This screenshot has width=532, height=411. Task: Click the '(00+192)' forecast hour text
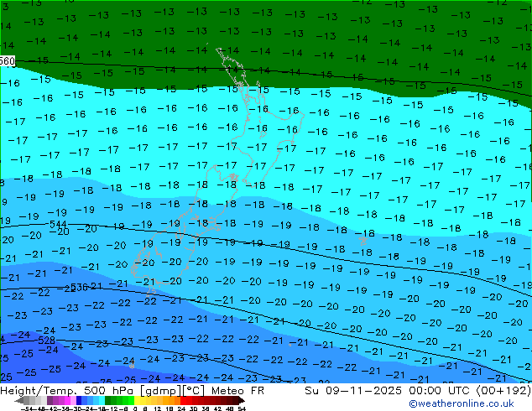click(503, 391)
